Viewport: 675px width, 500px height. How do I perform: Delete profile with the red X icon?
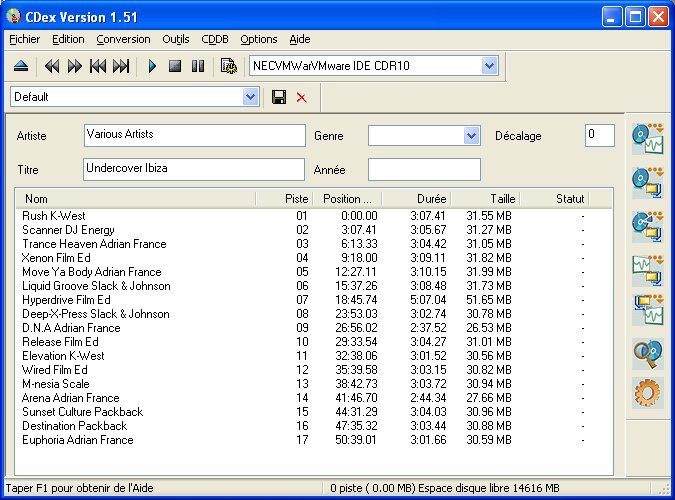pos(301,97)
